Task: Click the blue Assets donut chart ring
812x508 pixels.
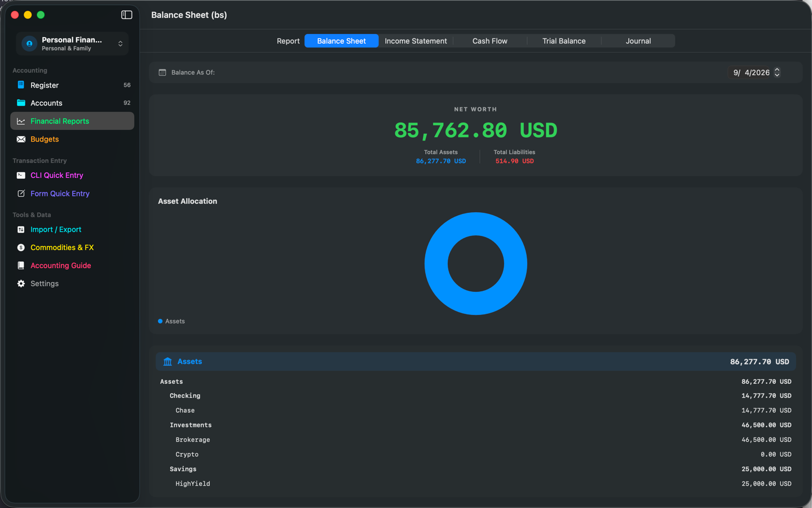Action: click(436, 264)
